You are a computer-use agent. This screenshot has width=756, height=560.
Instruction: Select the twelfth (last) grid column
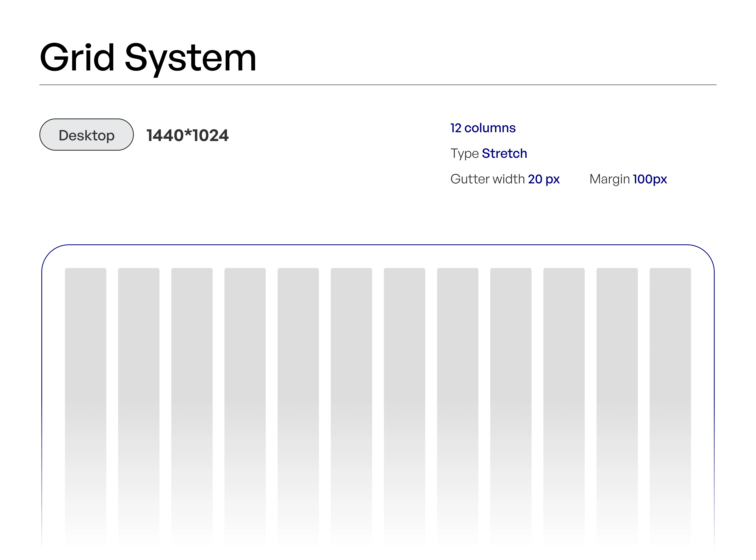[670, 373]
